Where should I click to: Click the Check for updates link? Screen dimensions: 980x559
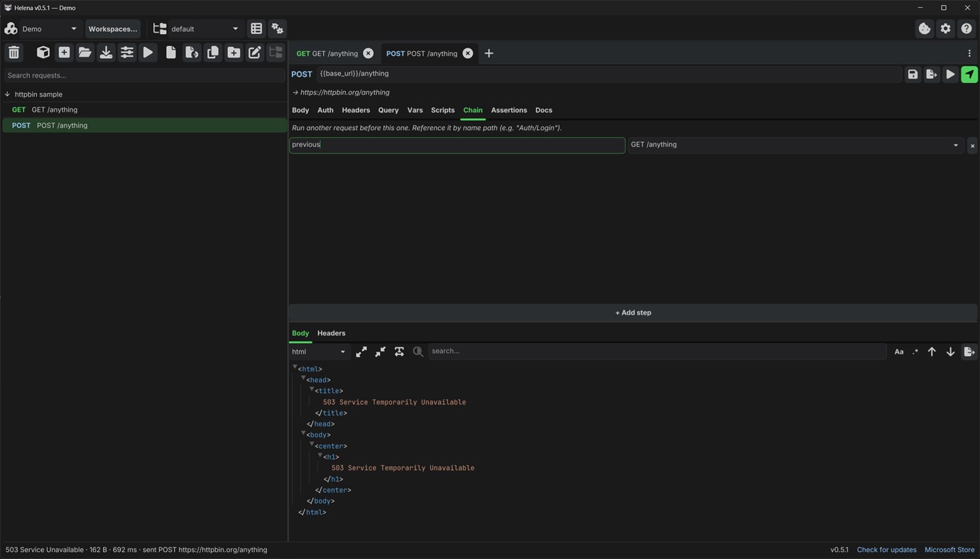pyautogui.click(x=887, y=550)
